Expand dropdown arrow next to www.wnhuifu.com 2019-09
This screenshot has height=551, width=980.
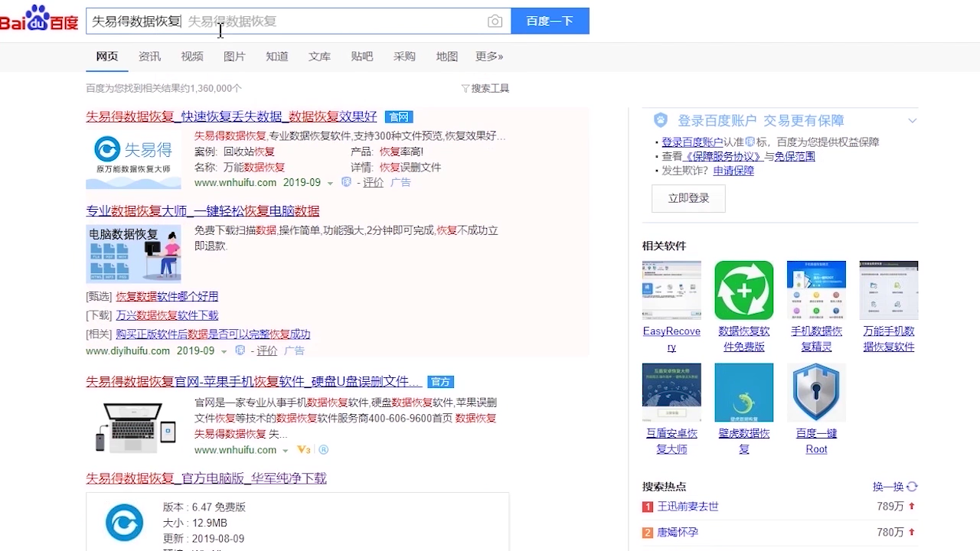coord(330,184)
